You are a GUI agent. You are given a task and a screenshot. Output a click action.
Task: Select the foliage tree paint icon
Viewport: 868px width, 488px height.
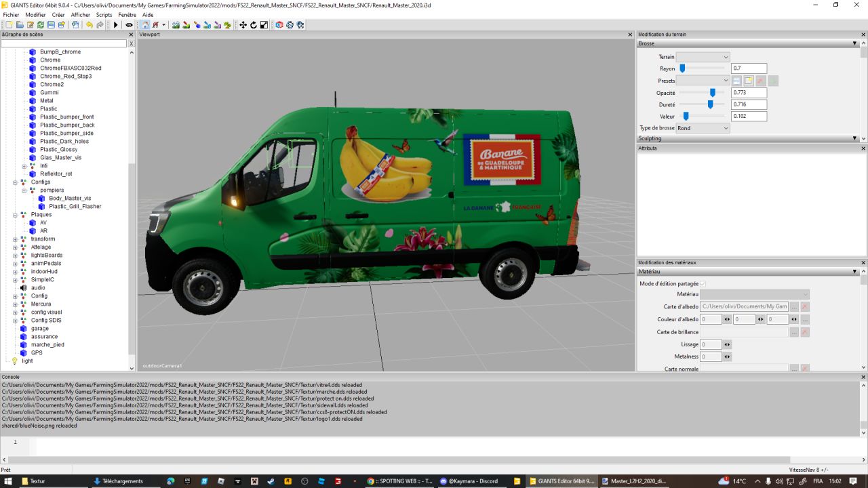(227, 25)
